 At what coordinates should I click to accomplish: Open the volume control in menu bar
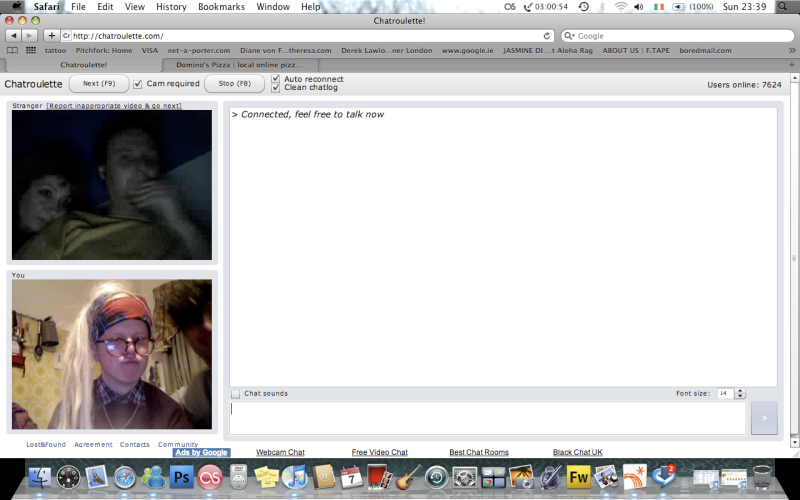tap(639, 7)
